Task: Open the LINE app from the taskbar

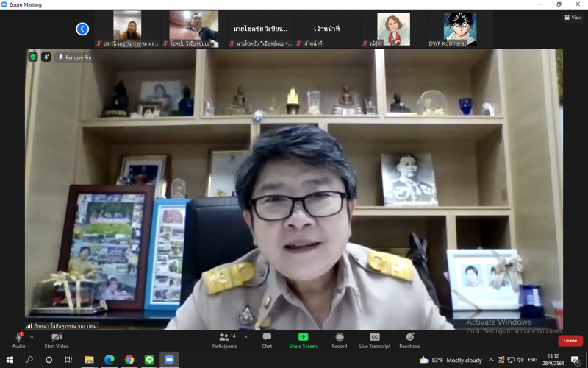Action: 150,360
